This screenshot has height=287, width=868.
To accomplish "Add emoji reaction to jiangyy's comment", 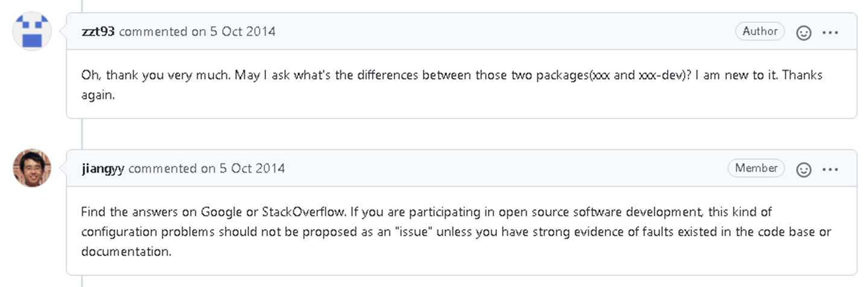I will click(x=803, y=170).
